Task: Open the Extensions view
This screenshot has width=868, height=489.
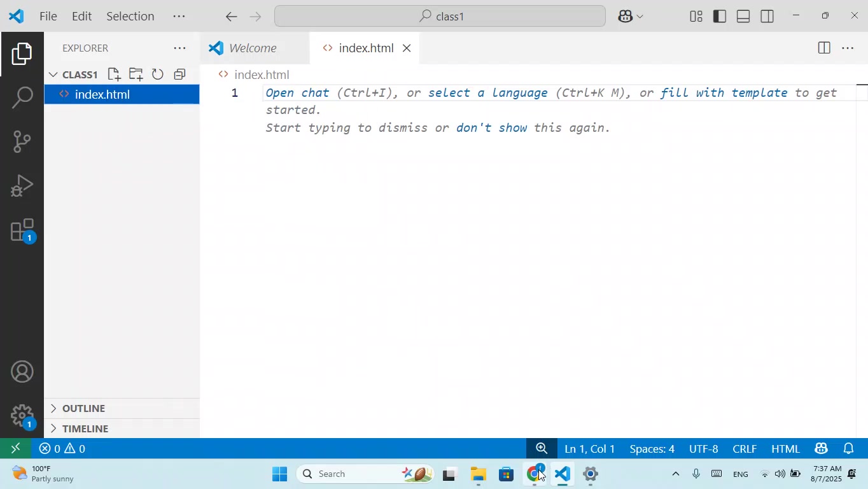Action: pos(22,230)
